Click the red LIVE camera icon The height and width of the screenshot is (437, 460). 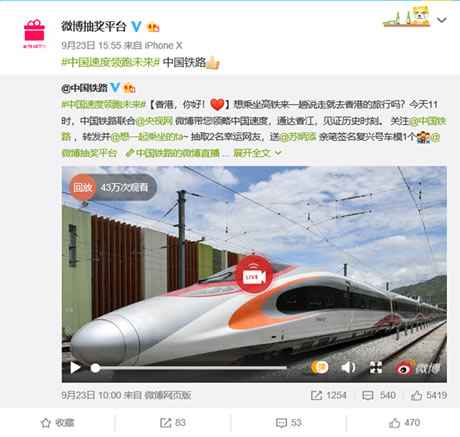[x=254, y=275]
